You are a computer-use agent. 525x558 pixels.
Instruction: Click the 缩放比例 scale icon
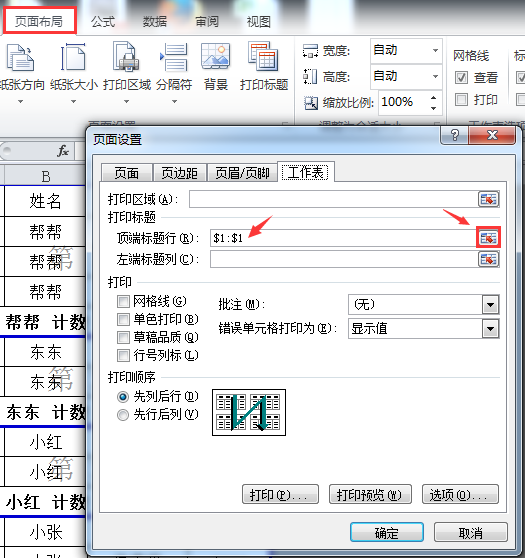311,103
